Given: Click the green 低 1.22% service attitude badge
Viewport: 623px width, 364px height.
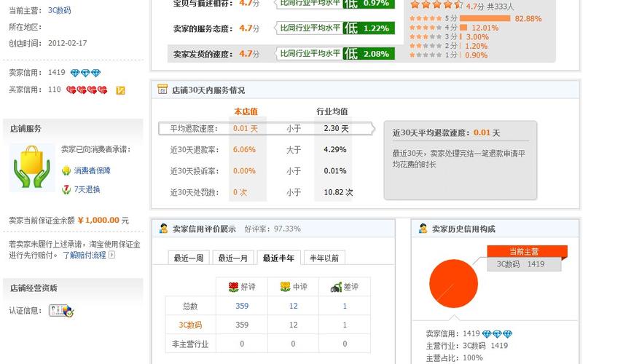Looking at the screenshot, I should click(369, 28).
